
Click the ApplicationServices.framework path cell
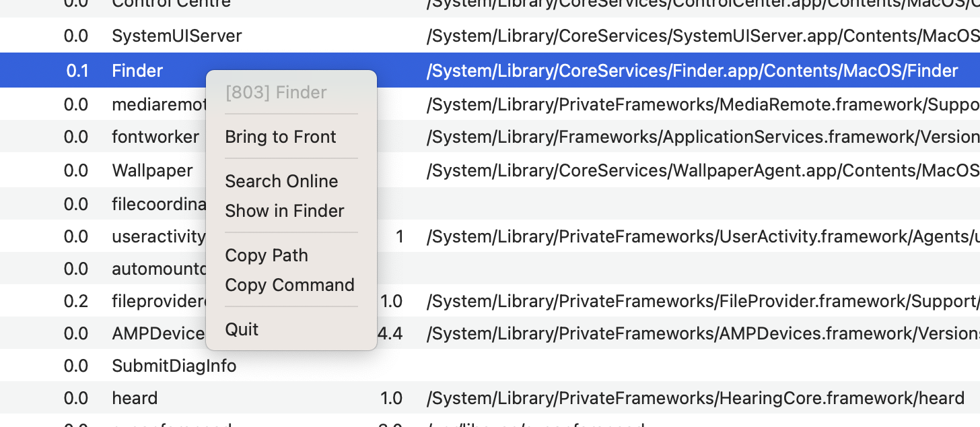(x=703, y=137)
